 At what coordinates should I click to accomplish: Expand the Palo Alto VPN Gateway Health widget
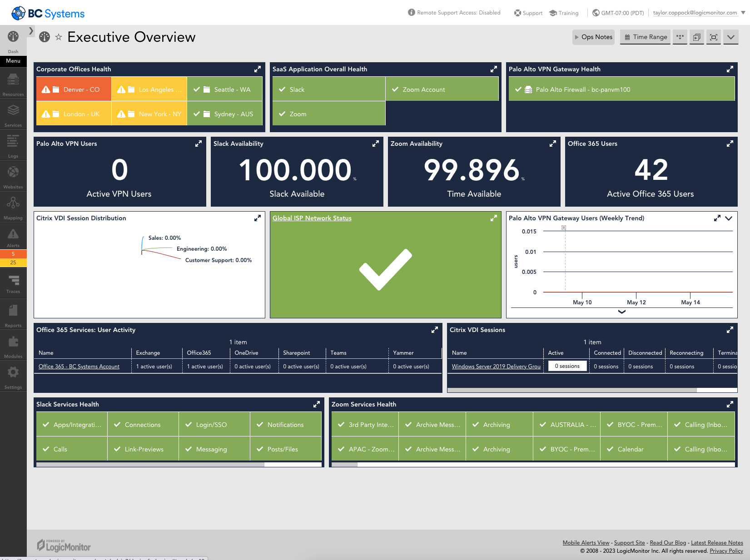pos(730,69)
